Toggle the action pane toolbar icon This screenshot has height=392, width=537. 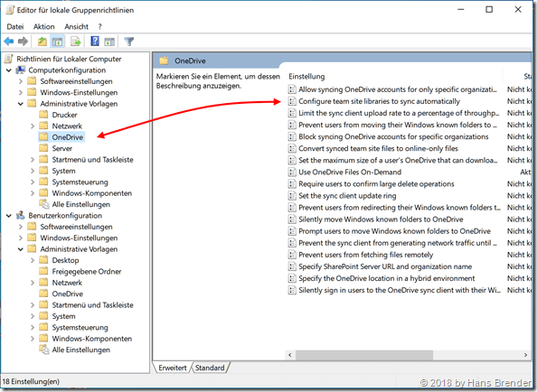[109, 42]
